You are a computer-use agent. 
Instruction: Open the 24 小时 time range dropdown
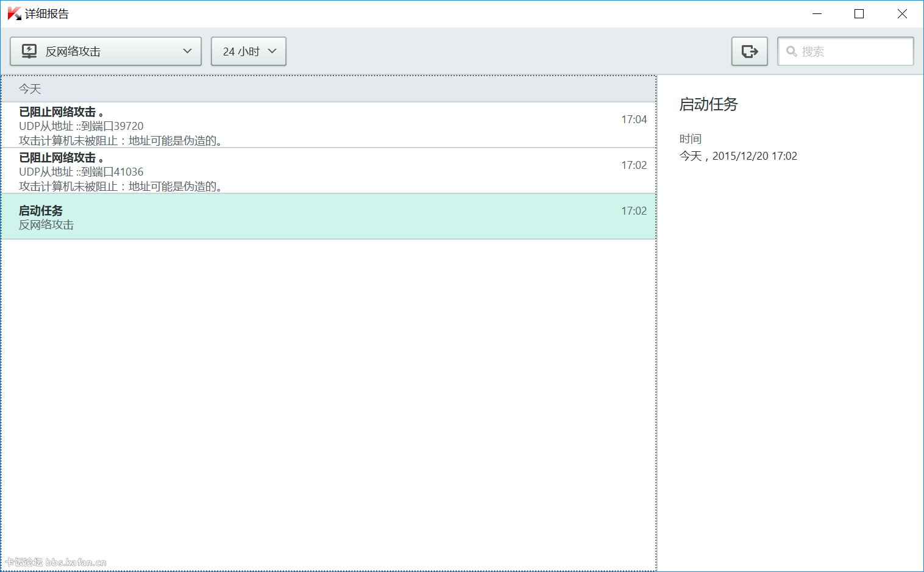pos(248,51)
